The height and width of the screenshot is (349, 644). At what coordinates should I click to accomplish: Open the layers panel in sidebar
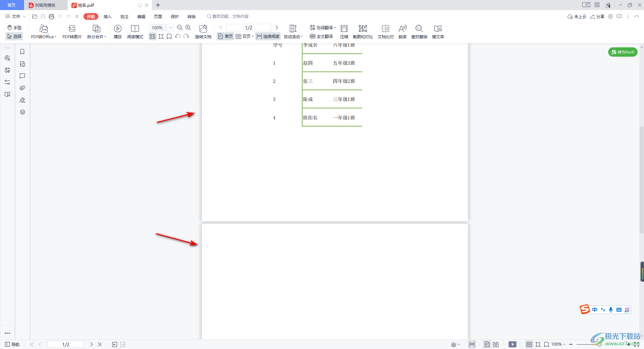(22, 112)
